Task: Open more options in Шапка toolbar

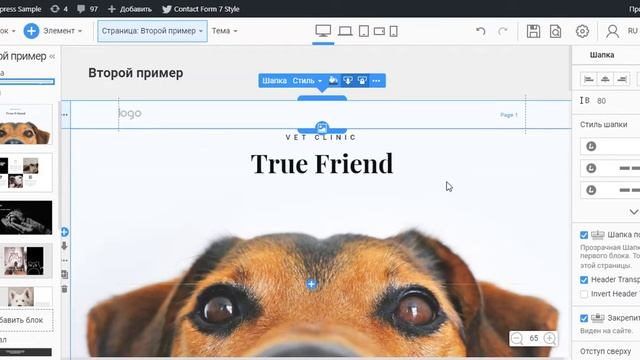Action: (x=376, y=81)
